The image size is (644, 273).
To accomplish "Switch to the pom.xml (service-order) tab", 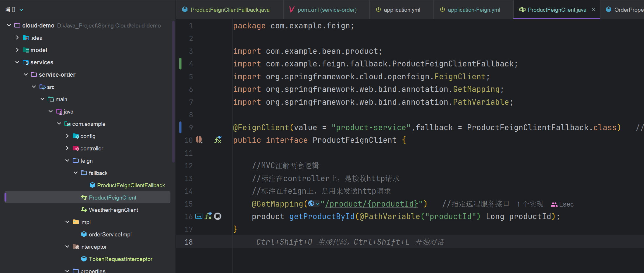I will coord(327,10).
